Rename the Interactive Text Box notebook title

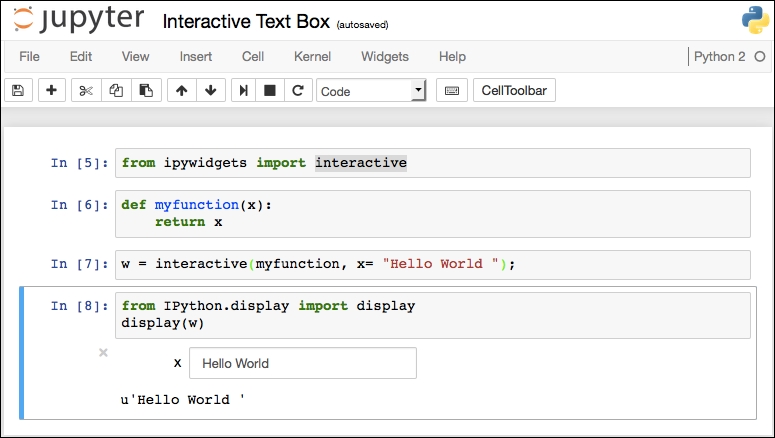pyautogui.click(x=246, y=22)
